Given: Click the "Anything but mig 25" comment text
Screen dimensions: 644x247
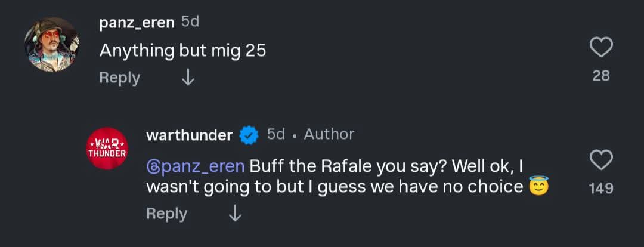Looking at the screenshot, I should click(x=182, y=51).
